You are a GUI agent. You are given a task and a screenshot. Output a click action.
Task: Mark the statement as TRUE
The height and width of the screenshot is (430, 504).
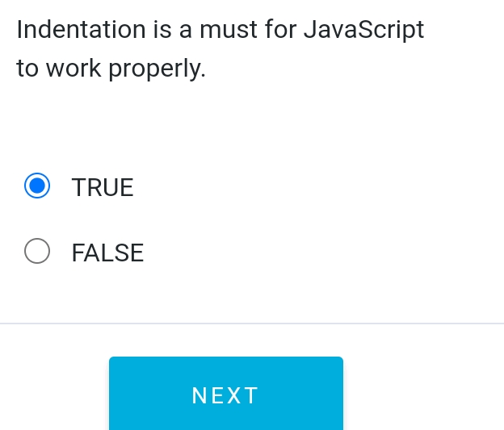point(37,186)
